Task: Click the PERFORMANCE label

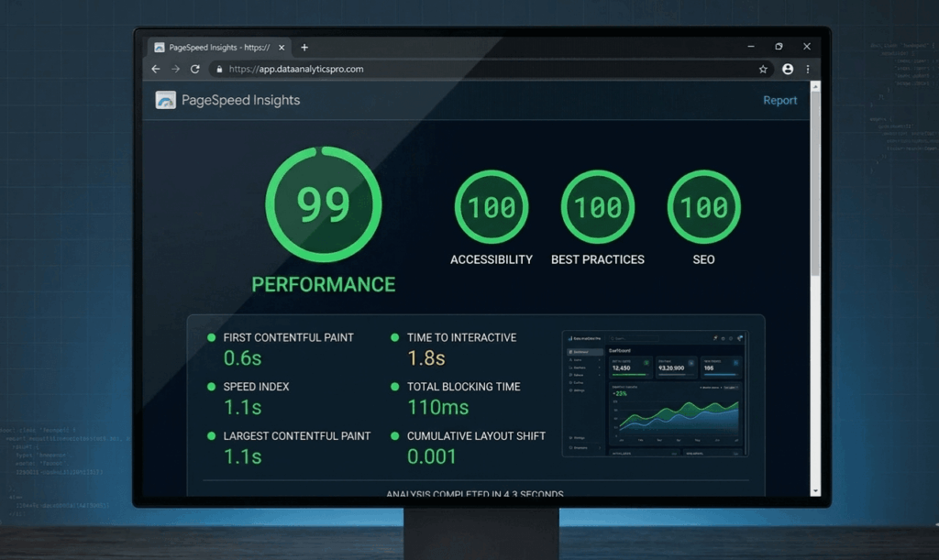Action: tap(324, 284)
